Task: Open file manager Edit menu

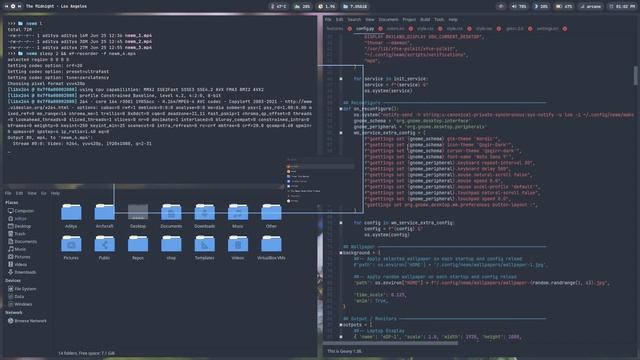Action: coord(19,193)
